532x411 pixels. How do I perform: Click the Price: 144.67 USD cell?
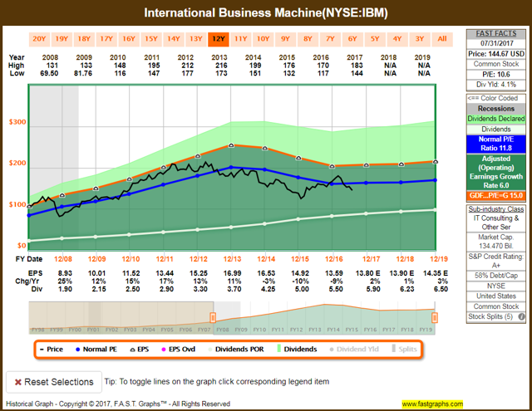click(x=496, y=54)
